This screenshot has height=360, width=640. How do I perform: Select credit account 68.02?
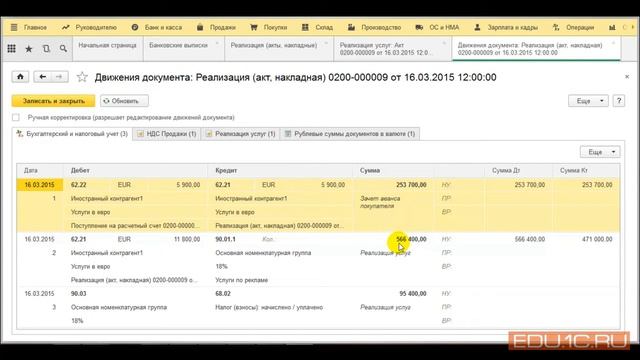pyautogui.click(x=223, y=293)
